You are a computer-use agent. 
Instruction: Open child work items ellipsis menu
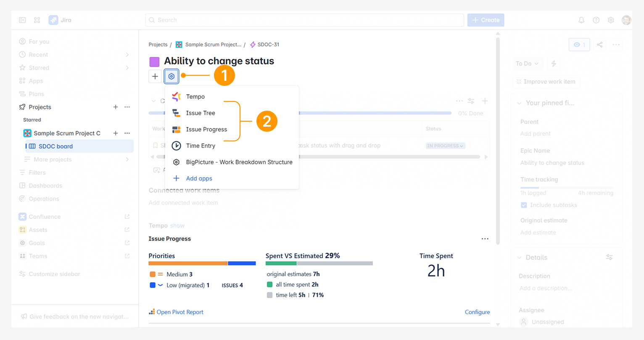point(459,101)
